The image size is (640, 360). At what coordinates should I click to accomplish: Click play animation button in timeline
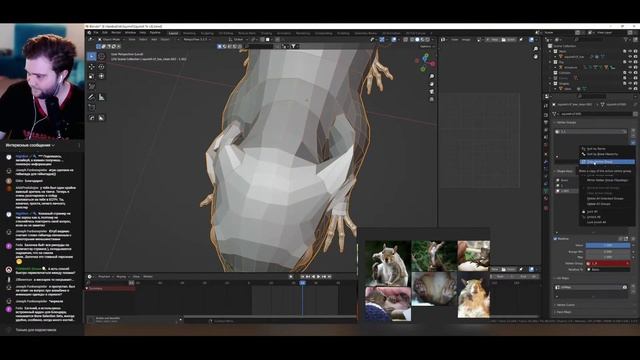[x=318, y=277]
